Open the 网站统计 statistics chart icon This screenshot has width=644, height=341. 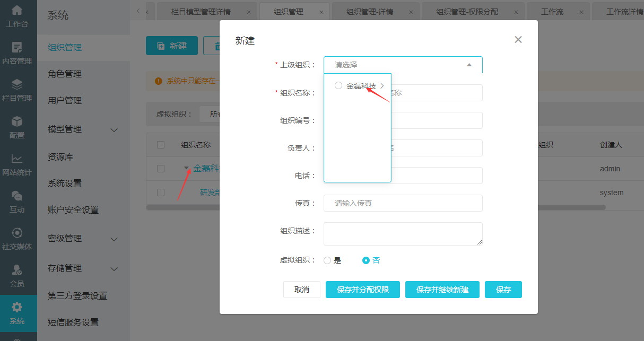tap(17, 159)
